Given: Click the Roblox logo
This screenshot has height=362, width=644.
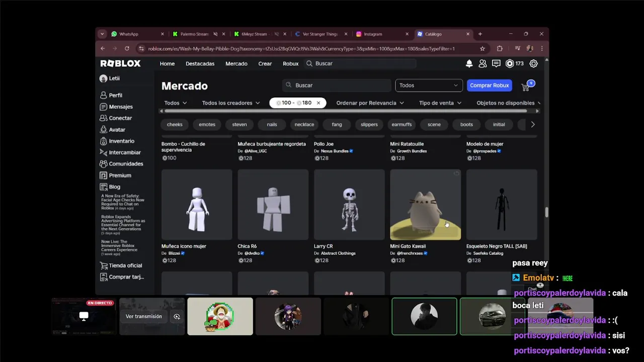Looking at the screenshot, I should click(121, 63).
